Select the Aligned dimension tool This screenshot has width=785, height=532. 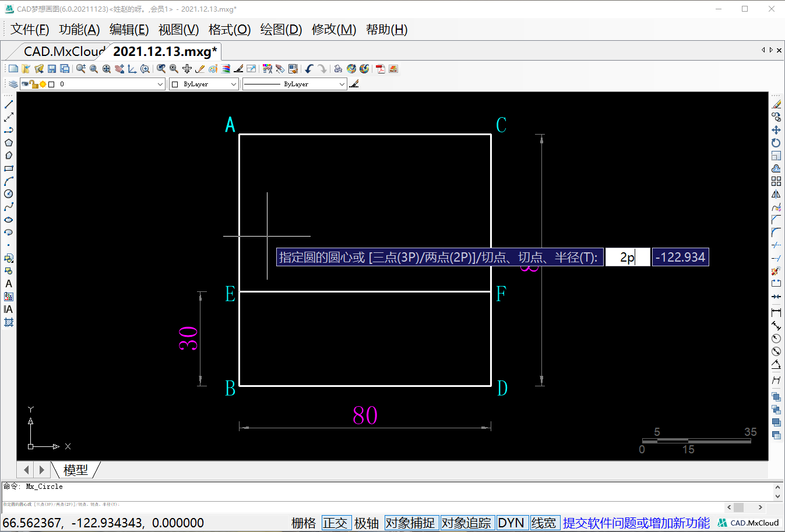point(776,326)
